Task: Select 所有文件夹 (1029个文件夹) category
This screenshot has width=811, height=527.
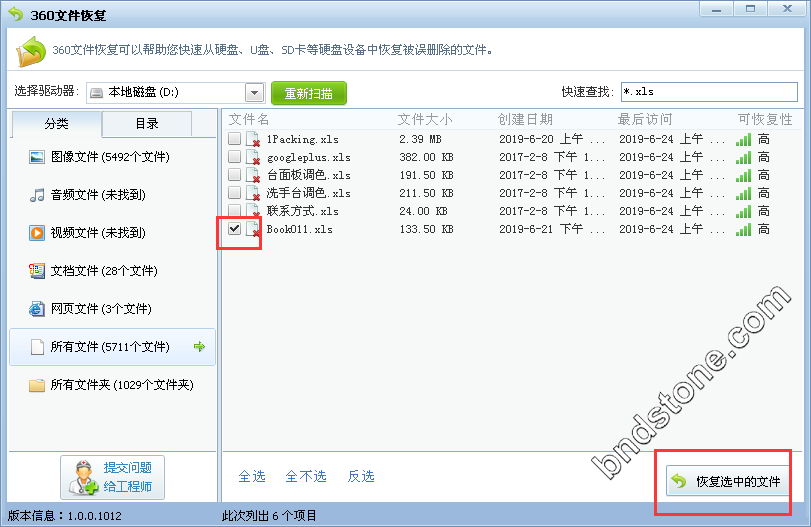Action: pyautogui.click(x=112, y=385)
